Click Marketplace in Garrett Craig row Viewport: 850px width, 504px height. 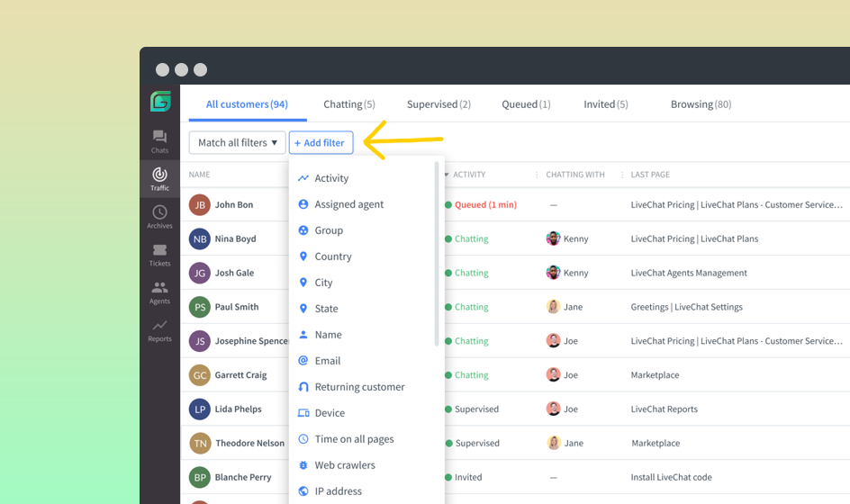click(x=655, y=375)
